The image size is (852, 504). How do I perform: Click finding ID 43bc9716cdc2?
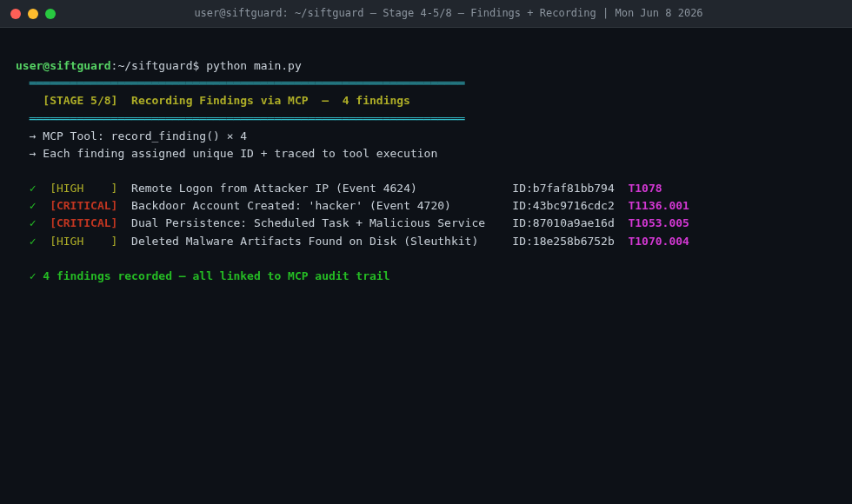point(563,206)
